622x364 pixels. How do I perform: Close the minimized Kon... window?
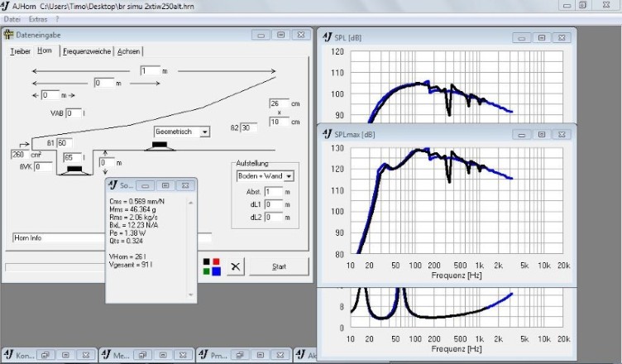tap(86, 355)
